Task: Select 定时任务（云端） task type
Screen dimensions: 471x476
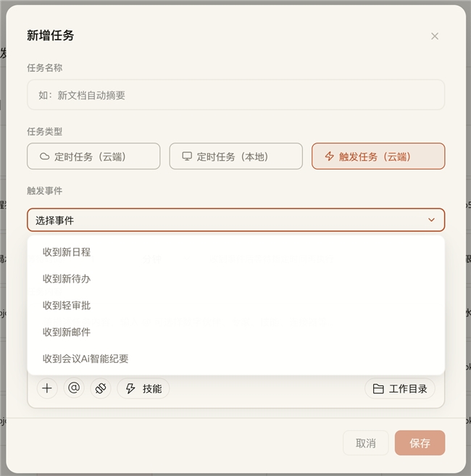Action: [x=93, y=156]
